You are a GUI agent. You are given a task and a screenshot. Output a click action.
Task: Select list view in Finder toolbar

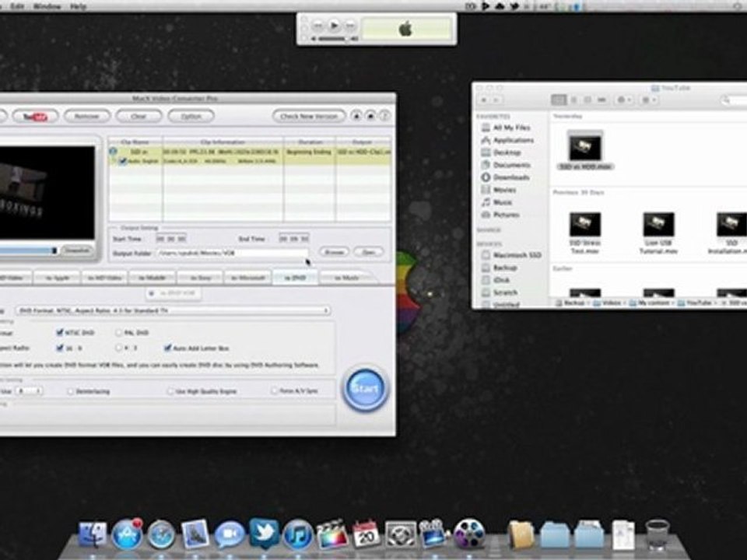coord(573,100)
